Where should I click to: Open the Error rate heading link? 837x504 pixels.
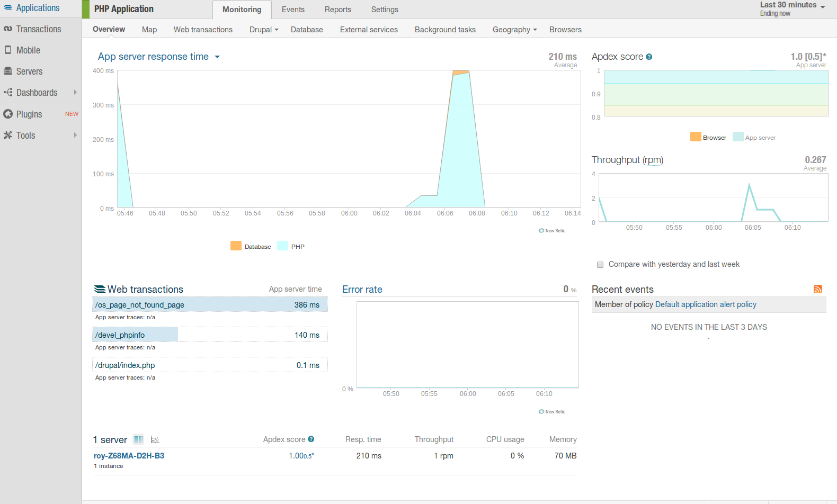(x=362, y=290)
